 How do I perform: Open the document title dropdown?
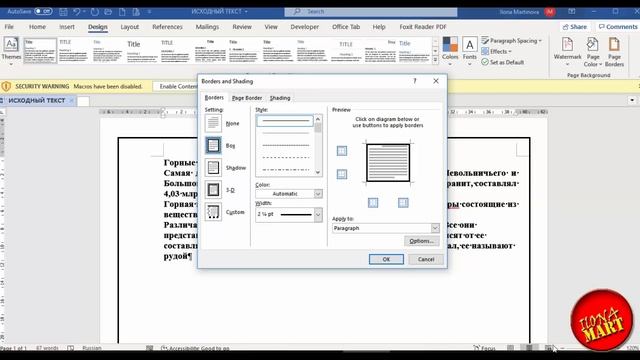tap(246, 12)
